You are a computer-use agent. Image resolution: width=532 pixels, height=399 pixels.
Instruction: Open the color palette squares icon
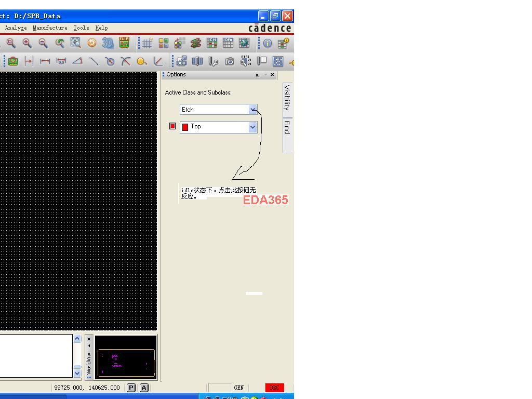pyautogui.click(x=164, y=43)
